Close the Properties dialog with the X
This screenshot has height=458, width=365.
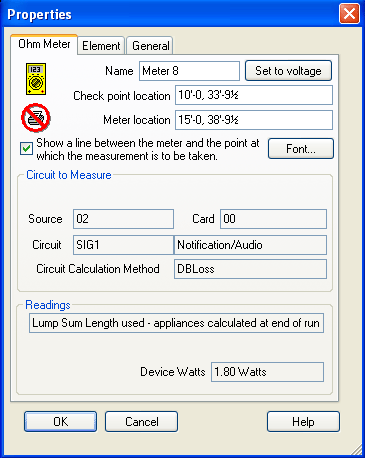pos(349,14)
